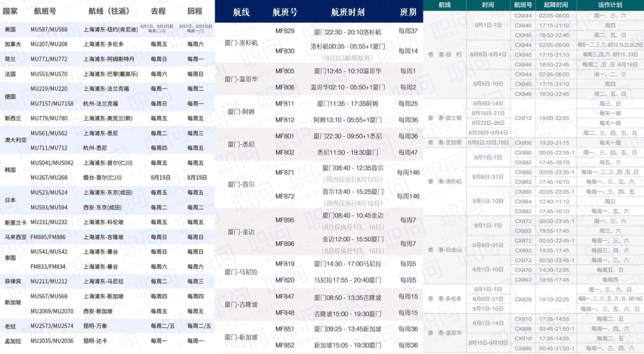Click route 厦门-马尼拉
The image size is (644, 354).
[241, 272]
